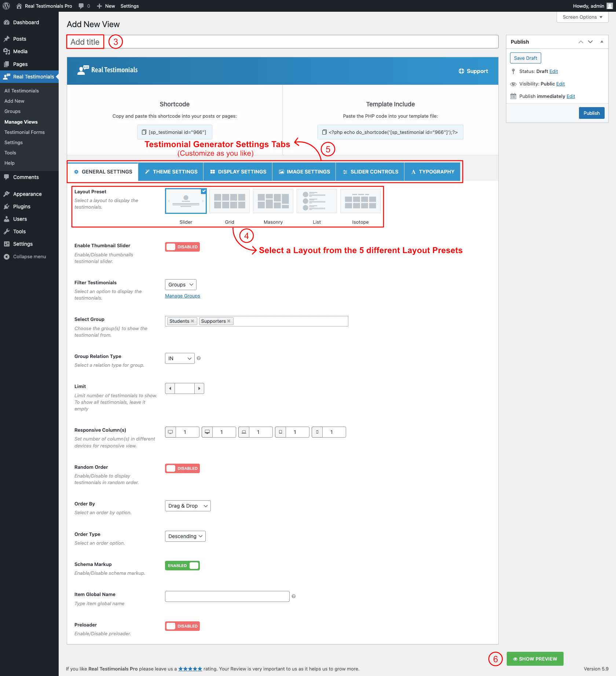Increase the Limit value with right arrow
The image size is (616, 676).
pyautogui.click(x=199, y=388)
